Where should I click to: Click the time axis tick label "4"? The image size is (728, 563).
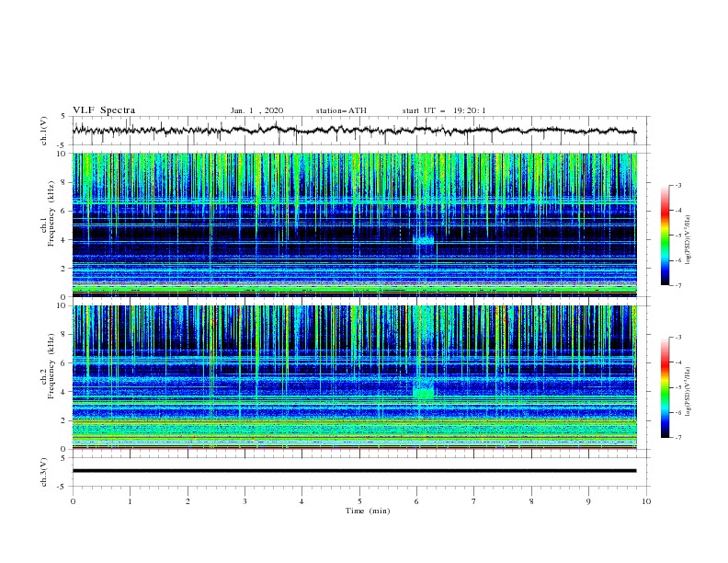click(x=302, y=501)
